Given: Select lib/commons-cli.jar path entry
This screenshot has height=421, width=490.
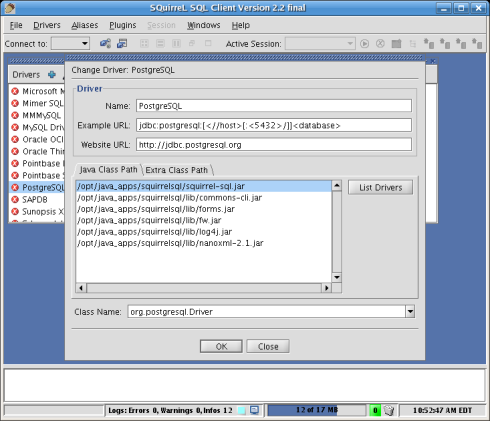Looking at the screenshot, I should tap(204, 198).
